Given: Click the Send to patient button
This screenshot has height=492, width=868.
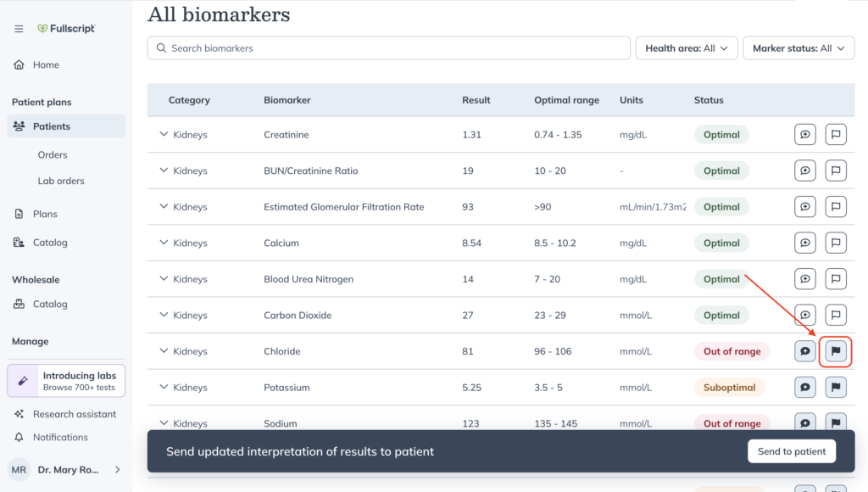Looking at the screenshot, I should pos(792,451).
